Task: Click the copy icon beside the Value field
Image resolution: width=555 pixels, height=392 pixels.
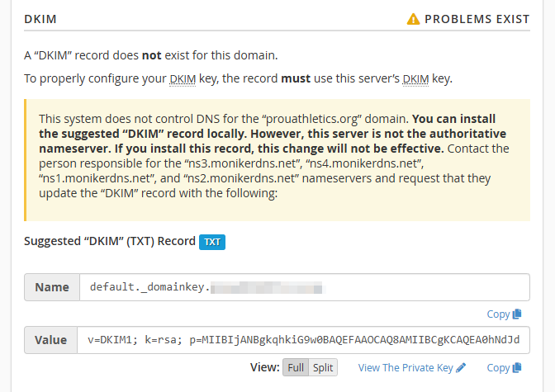Action: pyautogui.click(x=517, y=367)
